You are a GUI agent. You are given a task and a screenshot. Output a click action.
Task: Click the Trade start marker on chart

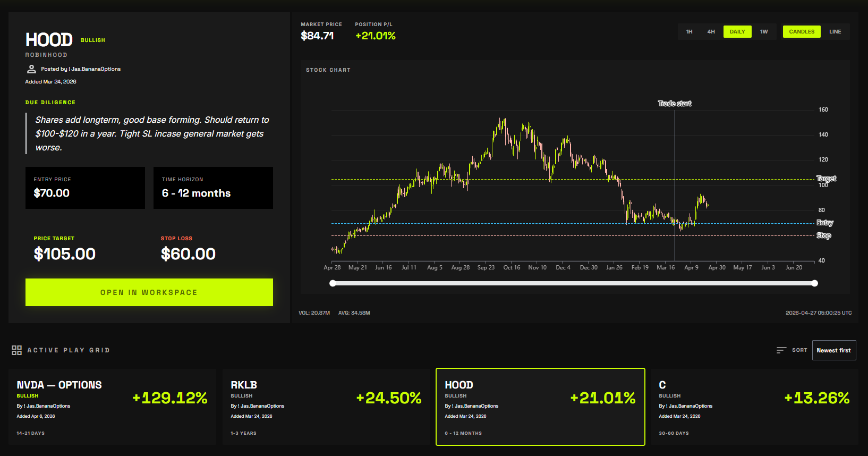(675, 104)
